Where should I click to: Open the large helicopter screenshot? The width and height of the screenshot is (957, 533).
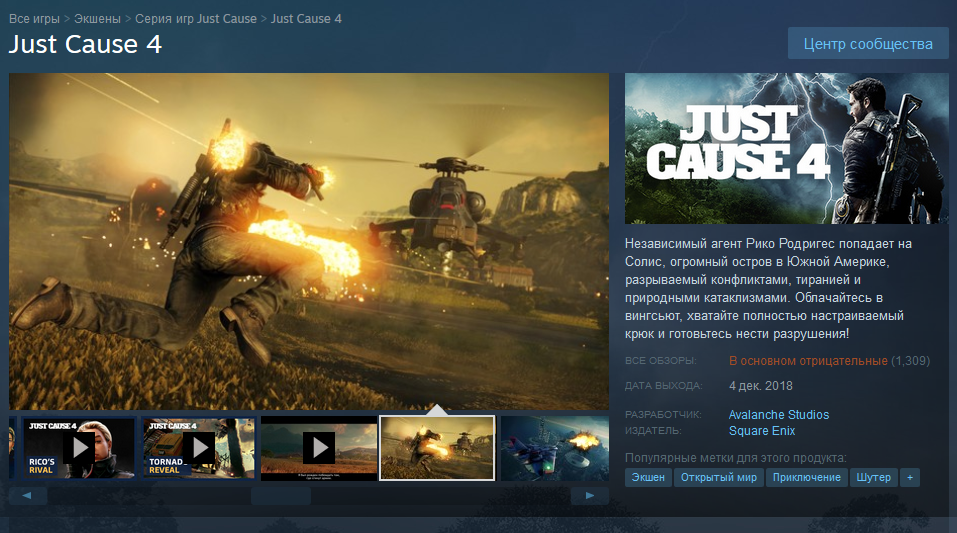tap(309, 241)
